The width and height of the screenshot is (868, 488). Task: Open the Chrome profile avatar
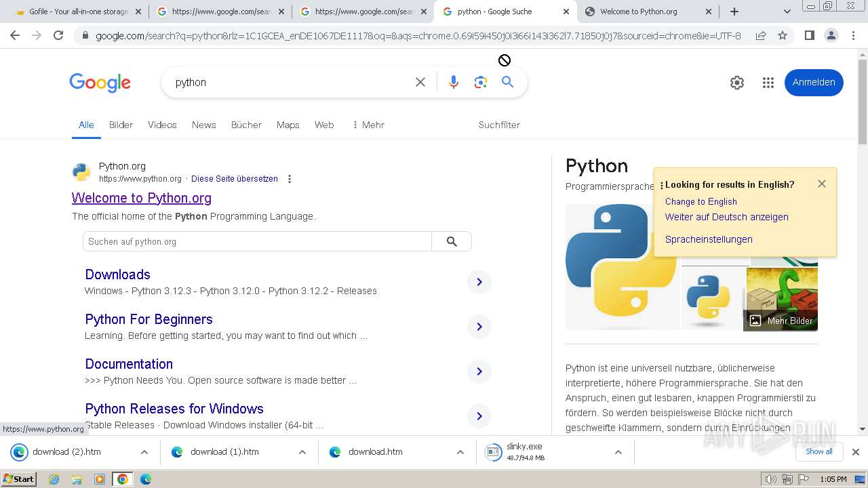pos(831,35)
